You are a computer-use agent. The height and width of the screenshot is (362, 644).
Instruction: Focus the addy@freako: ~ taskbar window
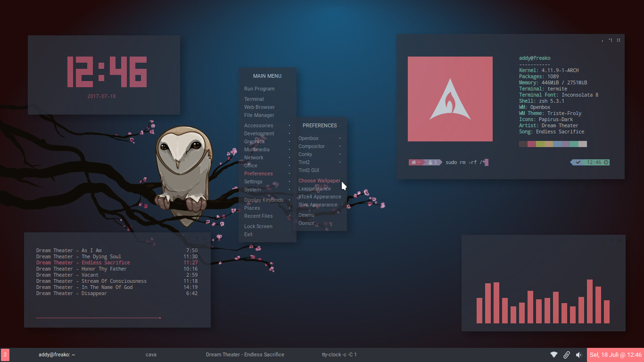point(57,354)
